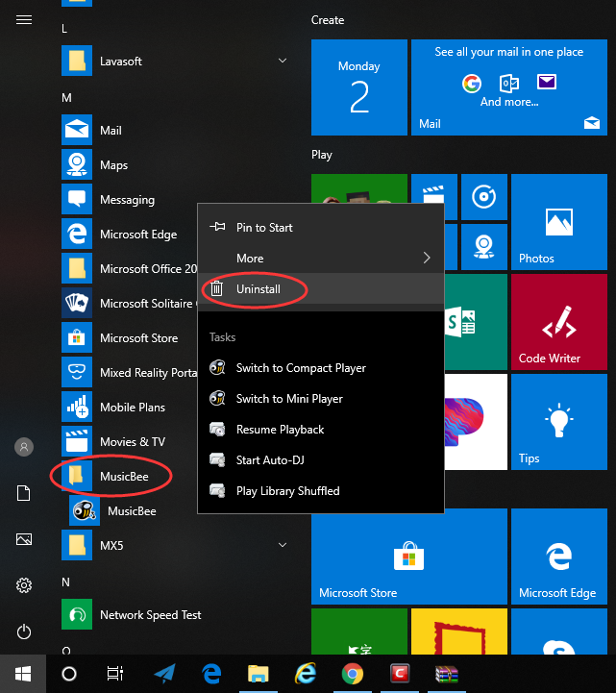This screenshot has height=693, width=616.
Task: Click the Microsoft Store tile
Action: [x=409, y=557]
